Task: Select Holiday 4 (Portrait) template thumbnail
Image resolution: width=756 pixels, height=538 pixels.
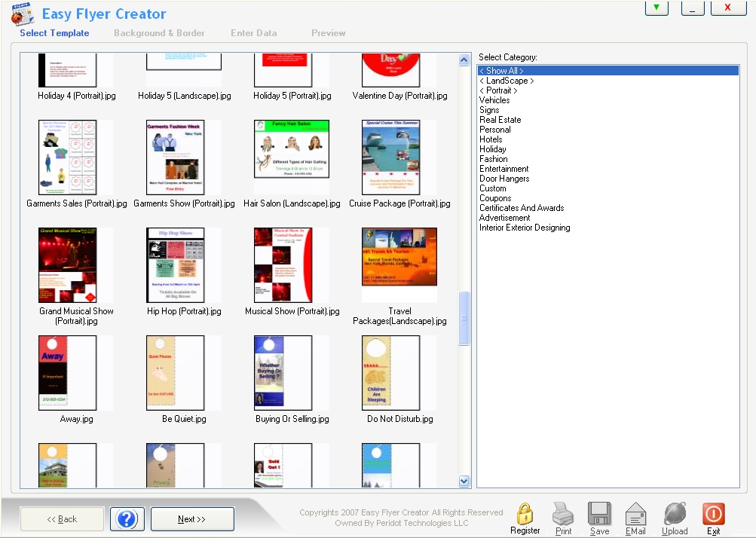Action: (68, 70)
